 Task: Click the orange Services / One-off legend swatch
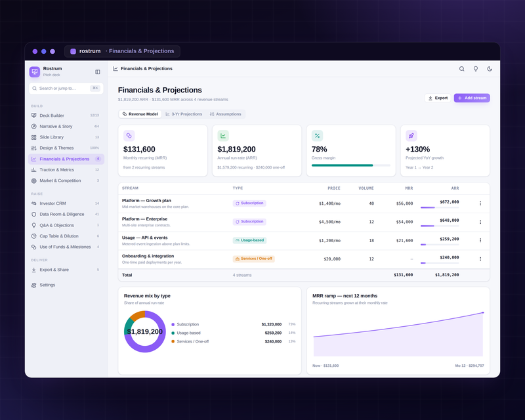(173, 341)
